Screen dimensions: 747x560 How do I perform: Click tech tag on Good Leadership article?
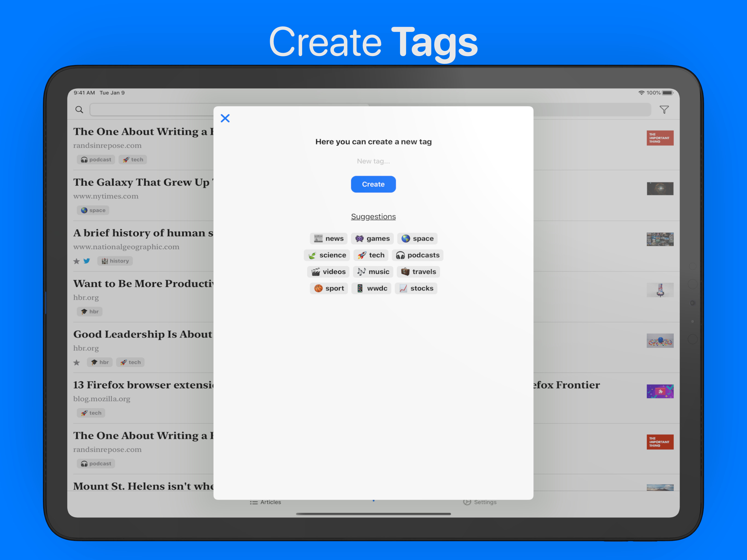tap(130, 362)
